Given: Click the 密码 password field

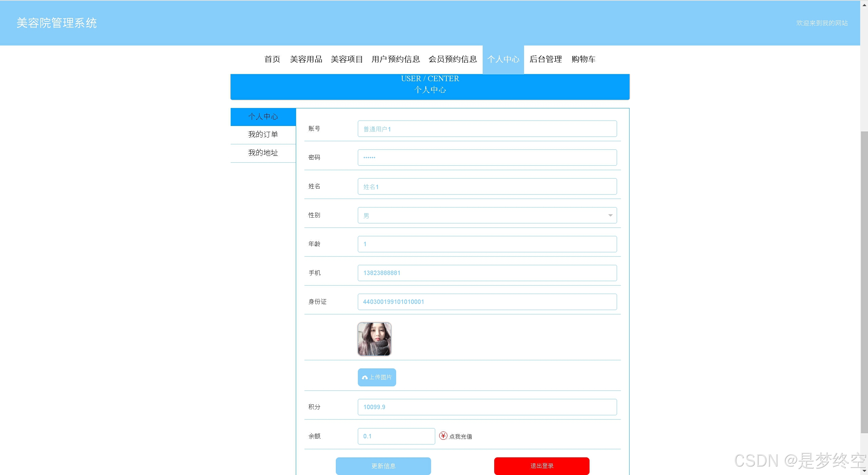Looking at the screenshot, I should [487, 158].
